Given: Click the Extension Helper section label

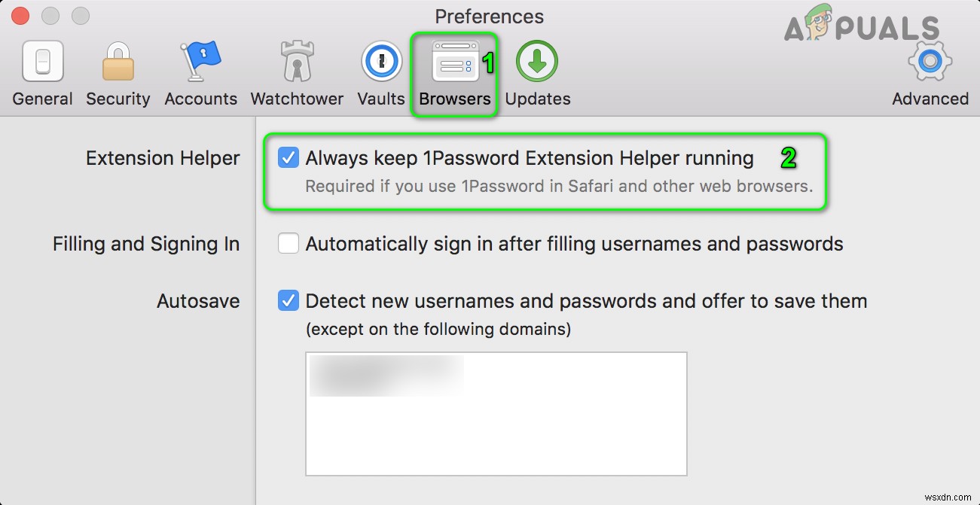Looking at the screenshot, I should point(162,158).
